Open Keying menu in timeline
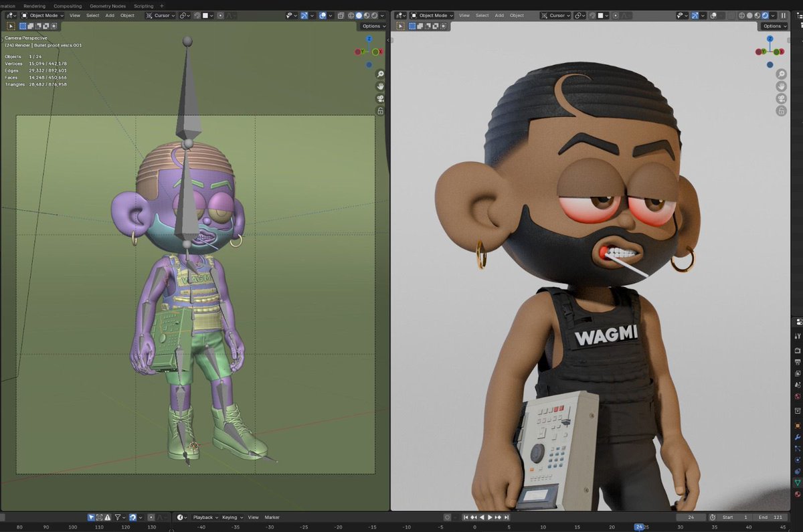 click(232, 517)
